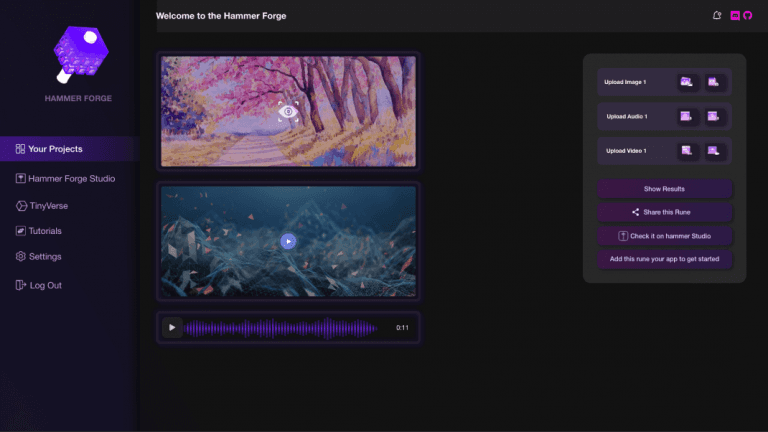Click the Your Projects grid icon
This screenshot has height=432, width=768.
(20, 149)
